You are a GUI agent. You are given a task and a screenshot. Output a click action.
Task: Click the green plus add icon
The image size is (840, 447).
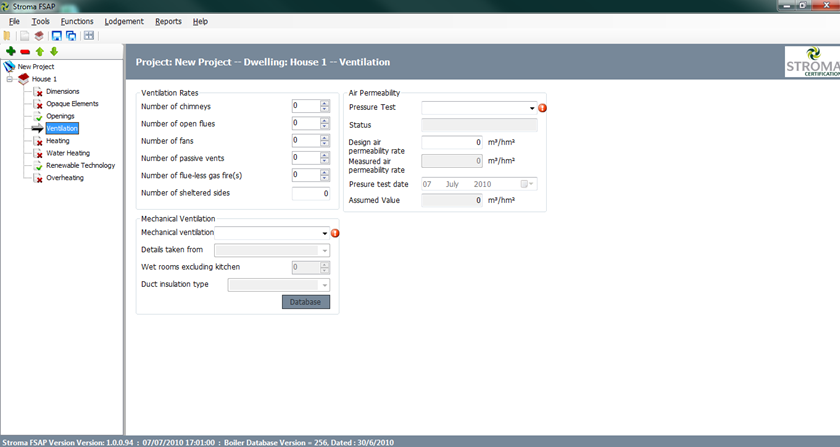[11, 51]
